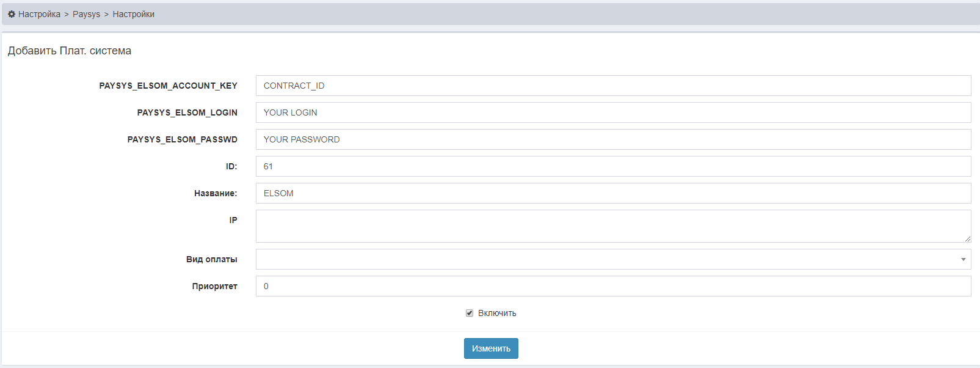The width and height of the screenshot is (980, 368).
Task: Focus the PAYSYS_ELSOM_PASSWD input field
Action: [x=613, y=139]
